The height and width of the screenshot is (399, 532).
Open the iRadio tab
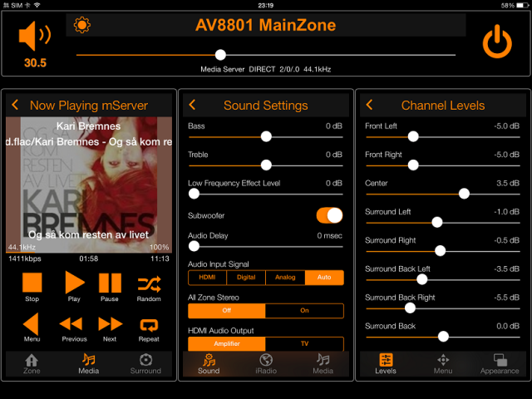[x=266, y=364]
